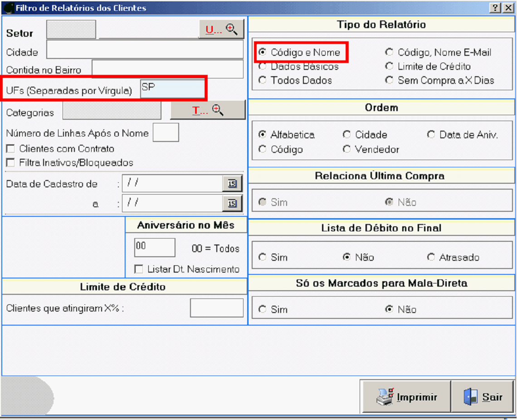This screenshot has width=517, height=420.
Task: Click the help question mark in title bar
Action: coord(495,8)
